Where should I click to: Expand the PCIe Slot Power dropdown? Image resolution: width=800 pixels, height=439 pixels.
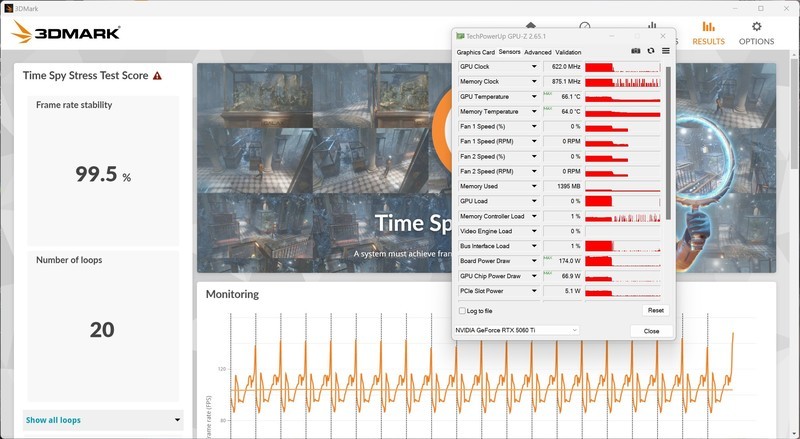[x=534, y=291]
